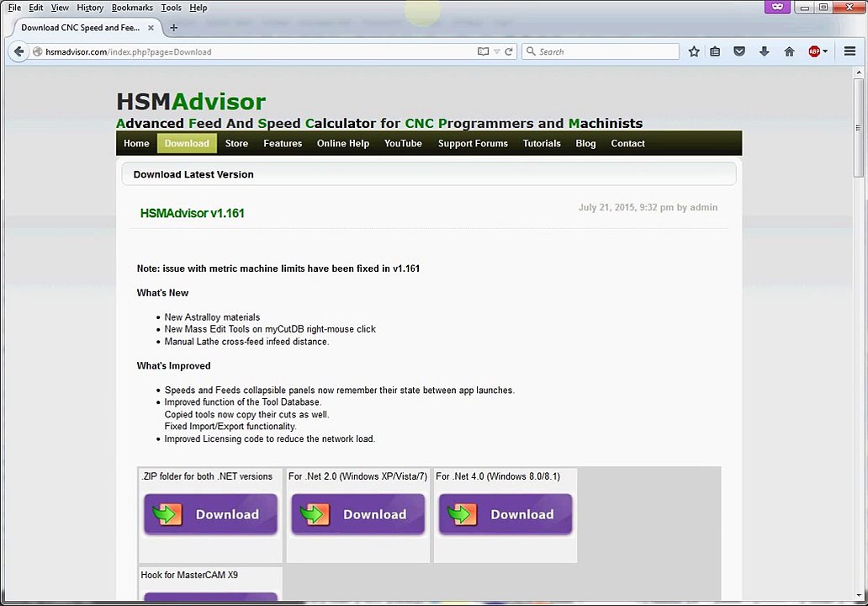Viewport: 868px width, 606px height.
Task: Open the address bar history dropdown arrow
Action: (496, 51)
